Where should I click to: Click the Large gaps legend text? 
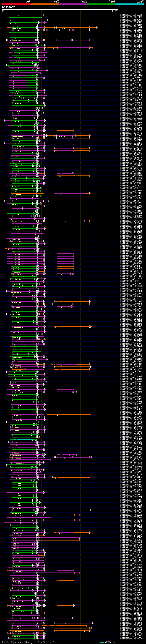[28, 642]
